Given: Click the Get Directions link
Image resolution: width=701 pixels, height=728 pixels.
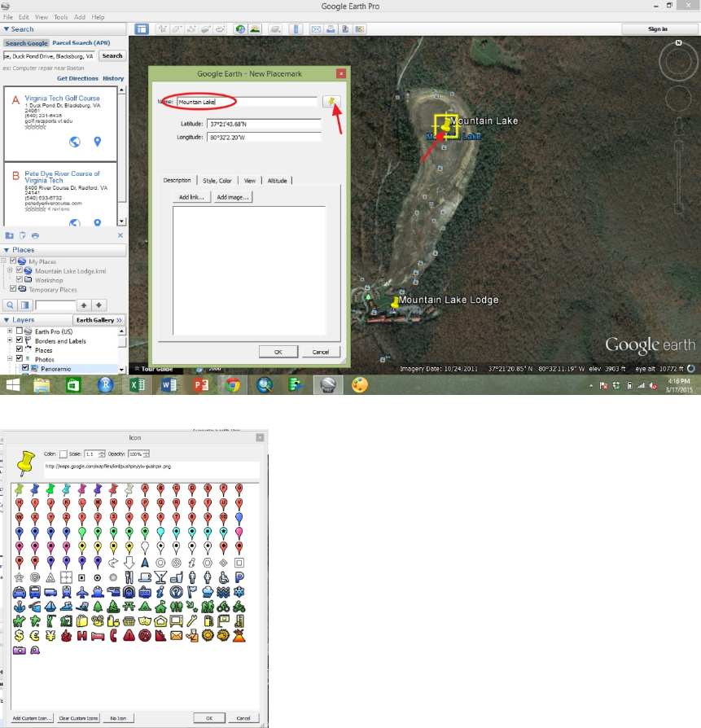Looking at the screenshot, I should pos(77,78).
